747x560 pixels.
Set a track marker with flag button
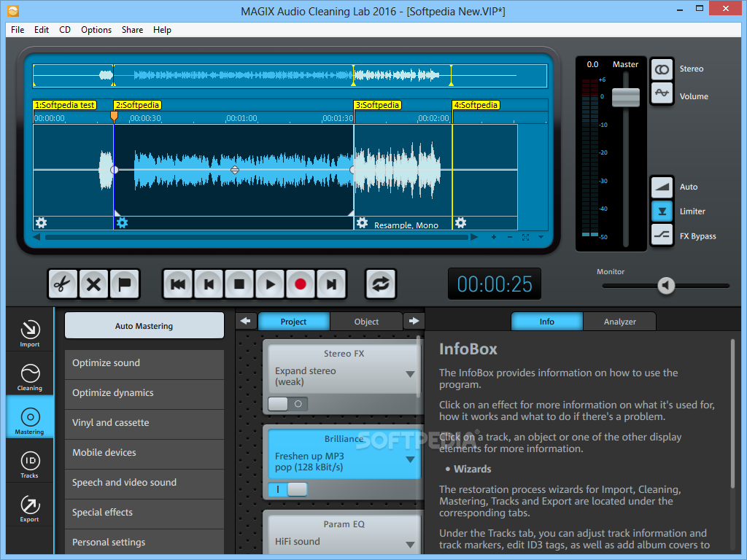(x=124, y=284)
